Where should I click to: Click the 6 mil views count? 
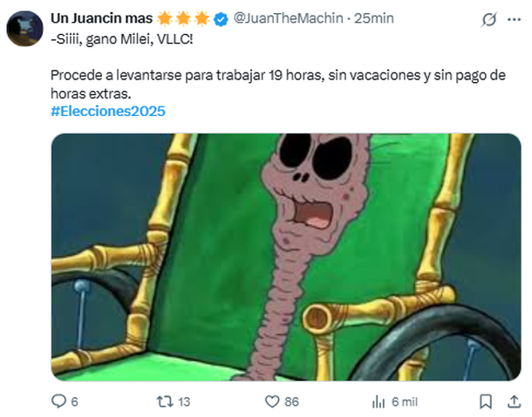pyautogui.click(x=405, y=402)
